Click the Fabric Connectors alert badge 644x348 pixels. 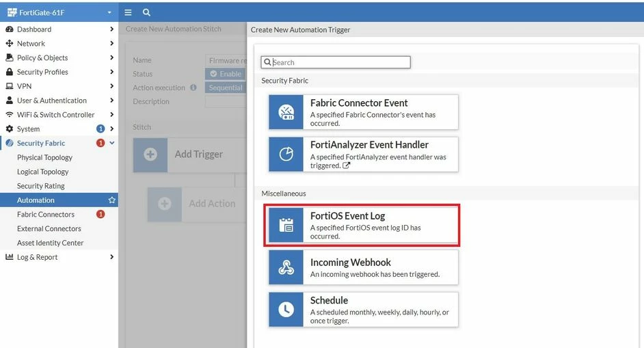[x=100, y=214]
